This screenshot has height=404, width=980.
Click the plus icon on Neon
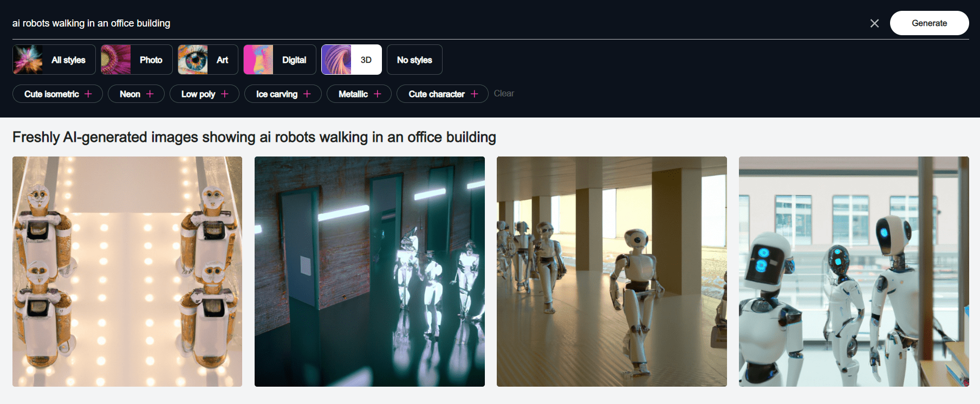(x=150, y=94)
